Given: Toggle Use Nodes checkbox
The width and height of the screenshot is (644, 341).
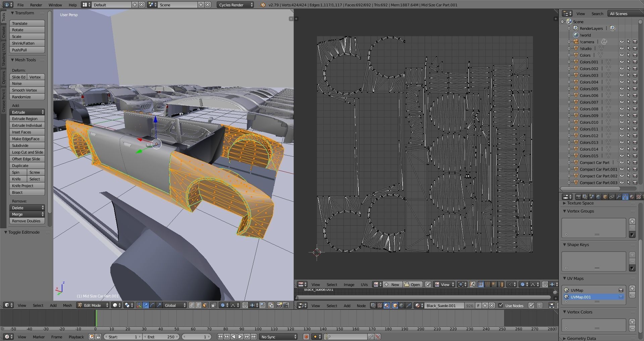Looking at the screenshot, I should click(x=500, y=305).
